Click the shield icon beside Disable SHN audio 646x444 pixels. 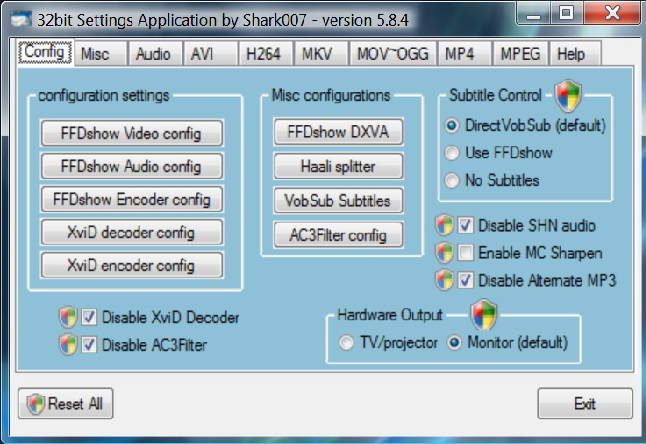click(445, 226)
